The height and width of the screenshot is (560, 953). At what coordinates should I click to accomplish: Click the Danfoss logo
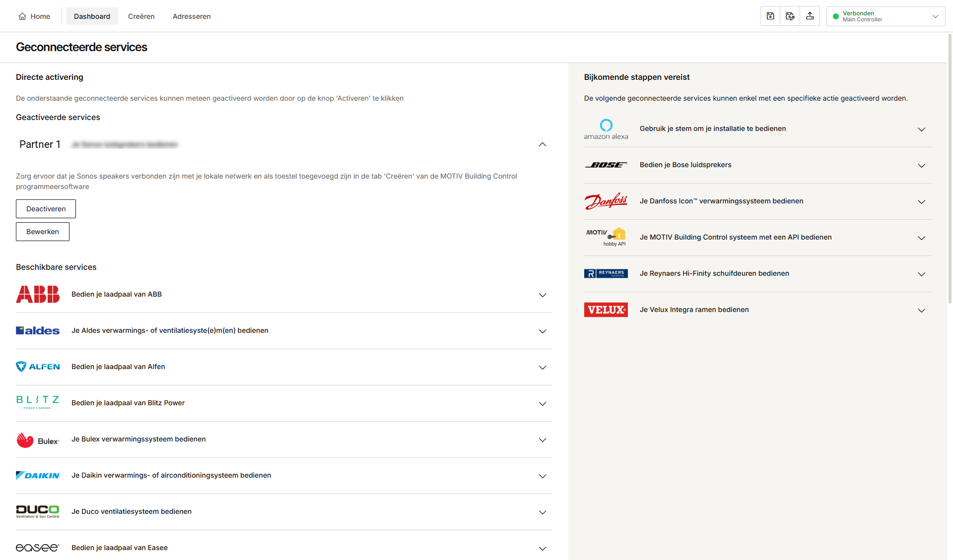[x=606, y=201]
